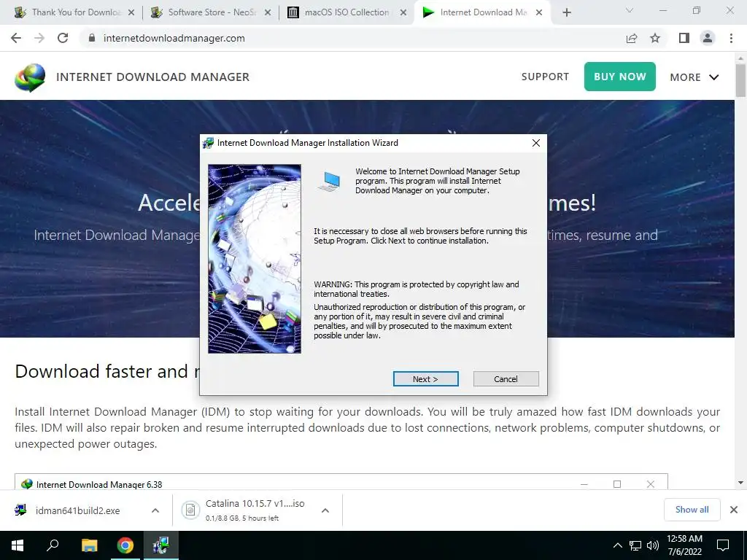Go forward in browser history

39,38
